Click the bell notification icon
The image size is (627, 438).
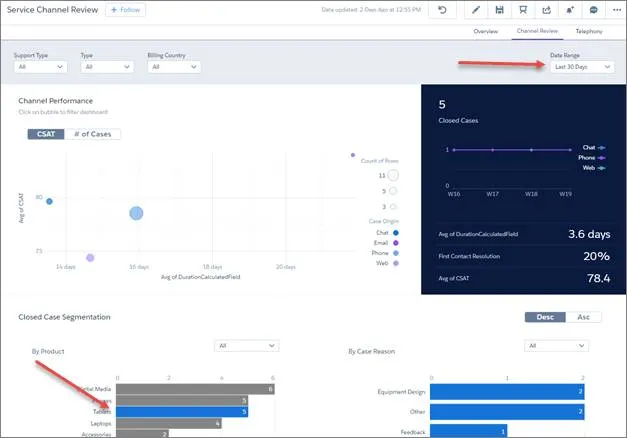coord(570,10)
